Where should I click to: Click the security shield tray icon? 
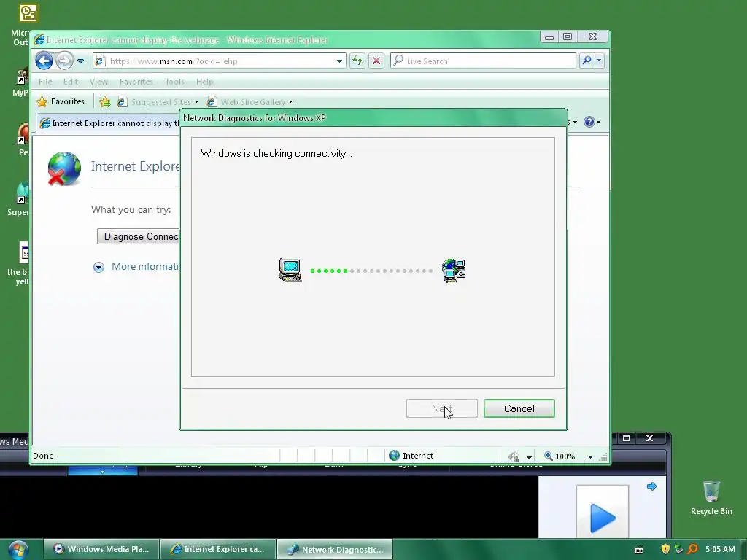coord(665,549)
